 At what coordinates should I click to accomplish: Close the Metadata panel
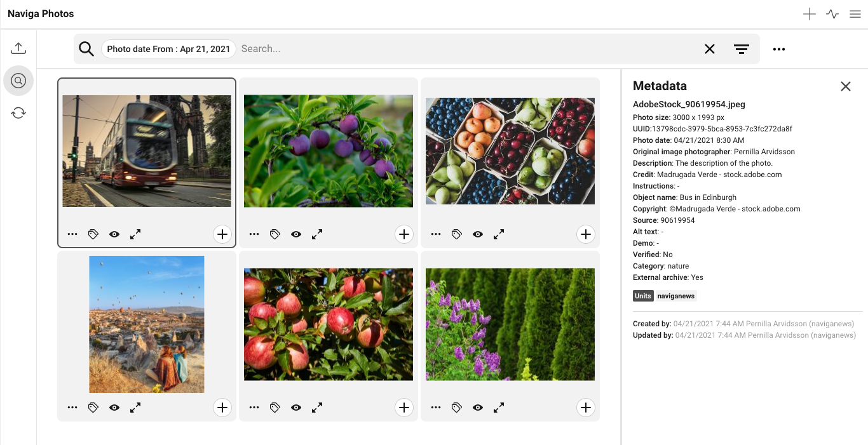click(845, 86)
